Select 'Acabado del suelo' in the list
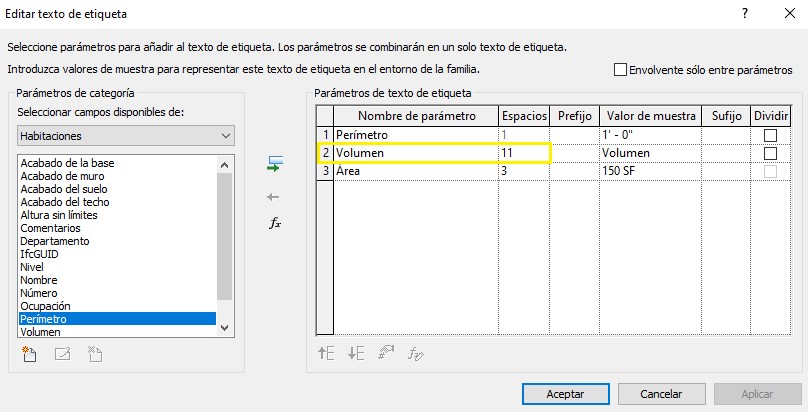The height and width of the screenshot is (412, 808). 61,189
